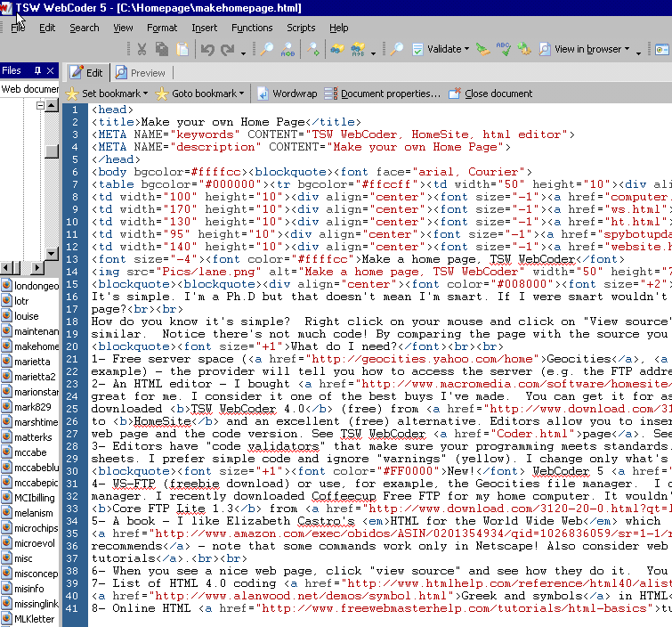Click the Files panel scroll down arrow
Image resolution: width=672 pixels, height=627 pixels.
click(x=52, y=254)
